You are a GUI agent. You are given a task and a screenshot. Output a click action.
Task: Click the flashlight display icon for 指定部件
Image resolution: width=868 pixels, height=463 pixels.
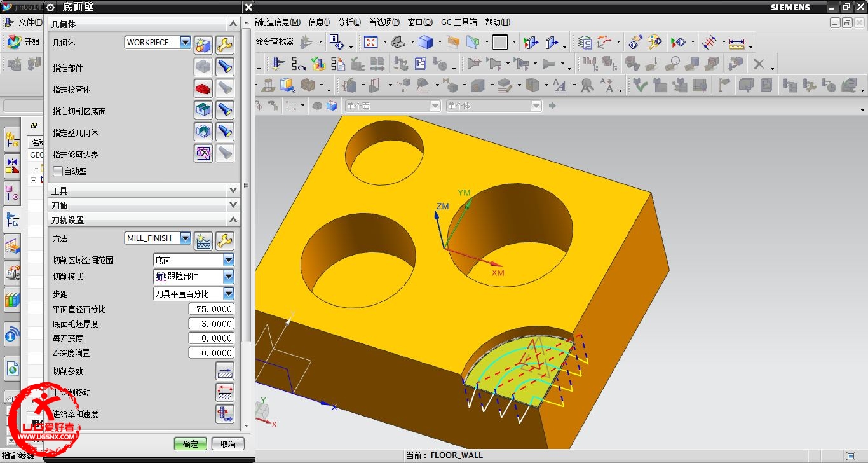tap(225, 67)
